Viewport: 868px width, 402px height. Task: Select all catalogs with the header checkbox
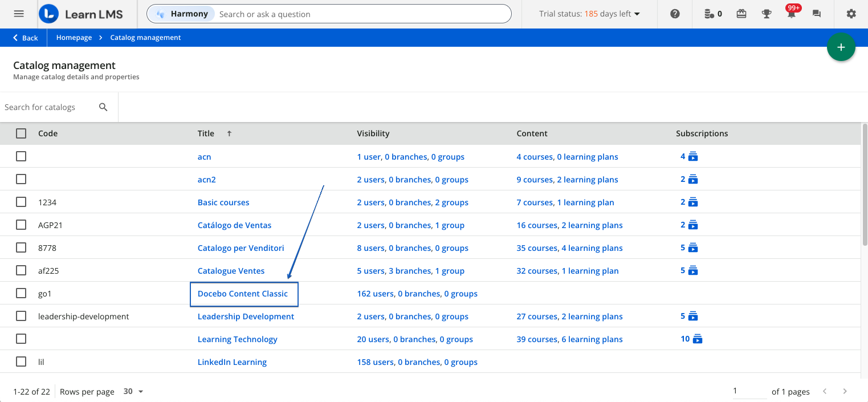click(x=21, y=133)
